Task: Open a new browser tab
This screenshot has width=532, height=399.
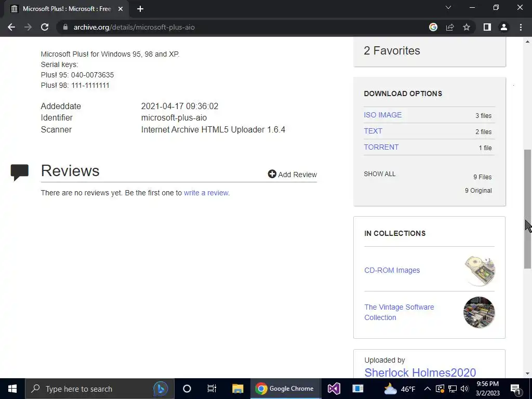Action: tap(140, 9)
